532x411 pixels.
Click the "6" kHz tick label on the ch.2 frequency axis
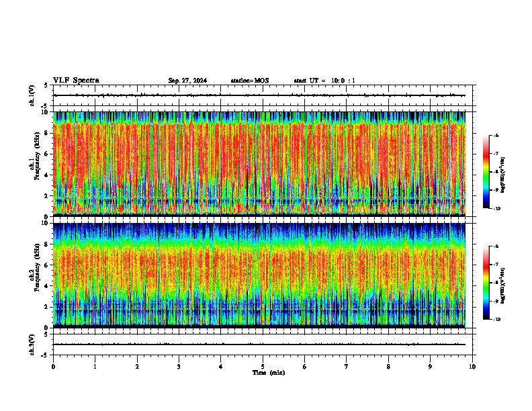(48, 265)
